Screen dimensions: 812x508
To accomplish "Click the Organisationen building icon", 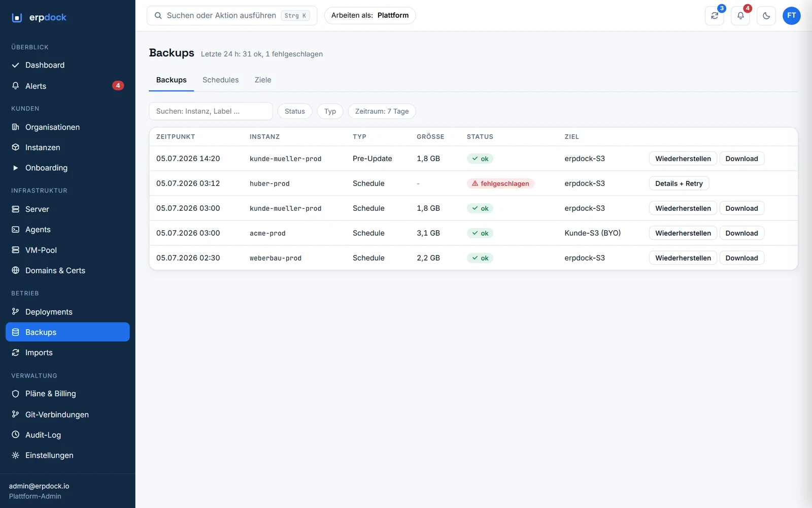I will [x=16, y=127].
